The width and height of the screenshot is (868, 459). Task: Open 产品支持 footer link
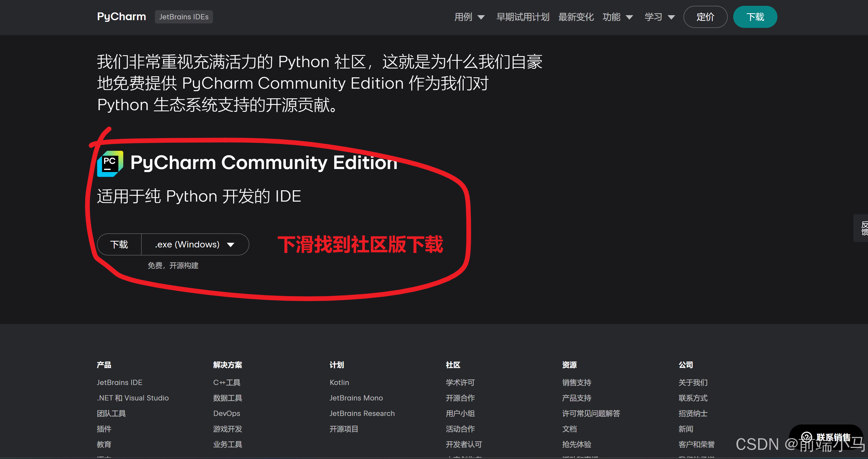577,398
